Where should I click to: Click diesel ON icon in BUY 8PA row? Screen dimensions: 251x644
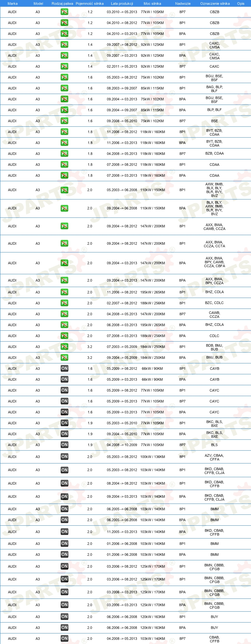[x=65, y=628]
